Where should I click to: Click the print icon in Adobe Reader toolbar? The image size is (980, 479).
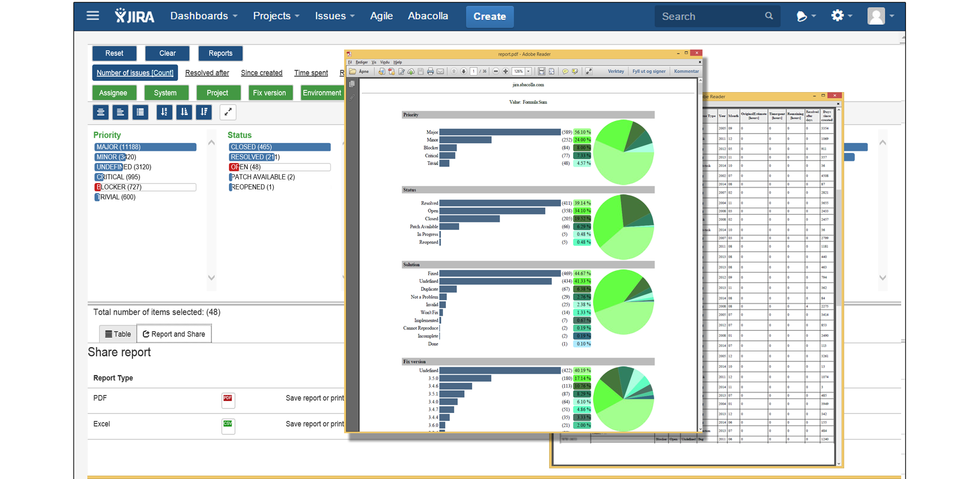[430, 71]
